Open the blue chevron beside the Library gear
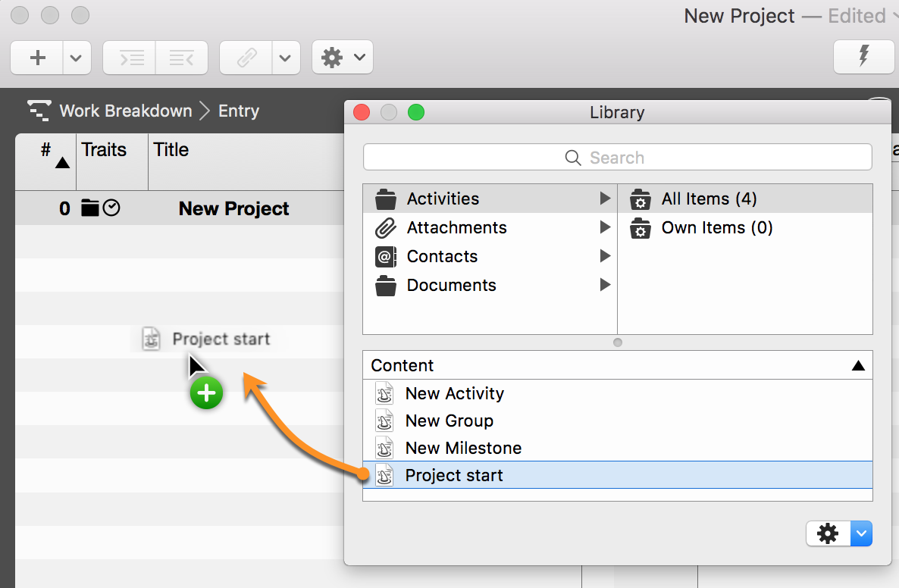The width and height of the screenshot is (899, 588). [860, 533]
